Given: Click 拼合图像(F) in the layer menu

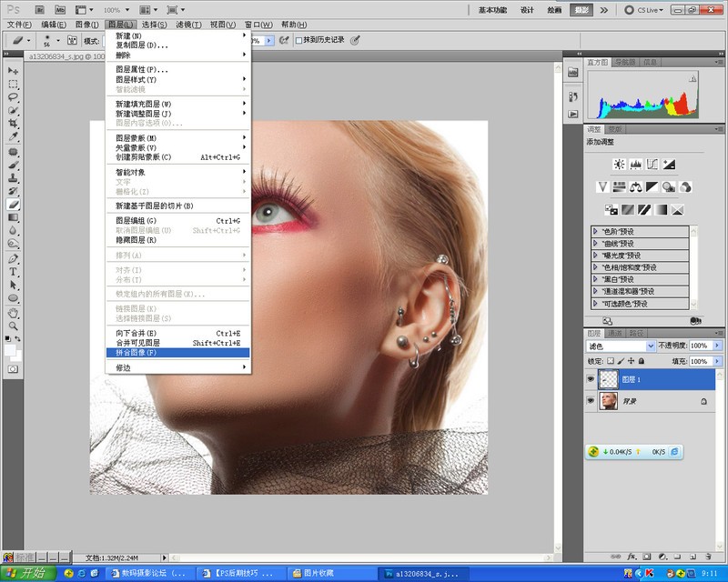Looking at the screenshot, I should (x=177, y=353).
